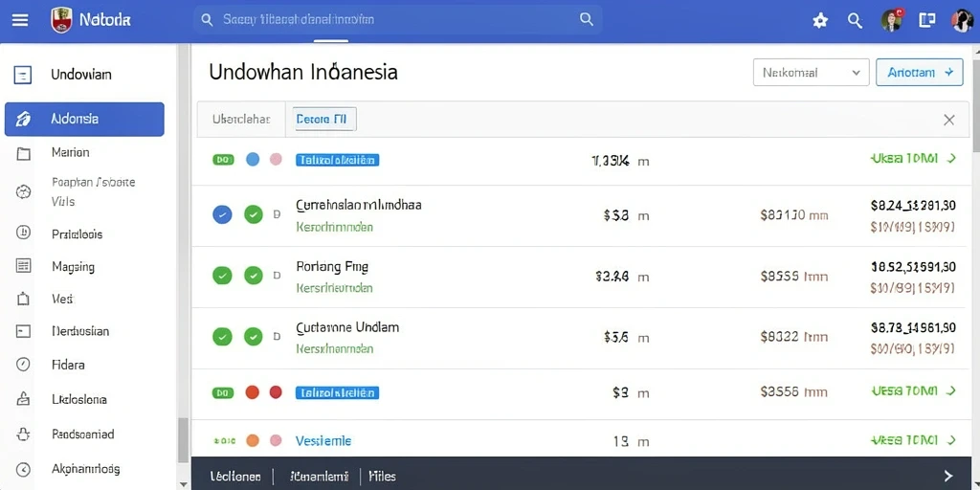980x490 pixels.
Task: Click the gauge icon beside Poaptan Sebarte
Action: (x=23, y=191)
